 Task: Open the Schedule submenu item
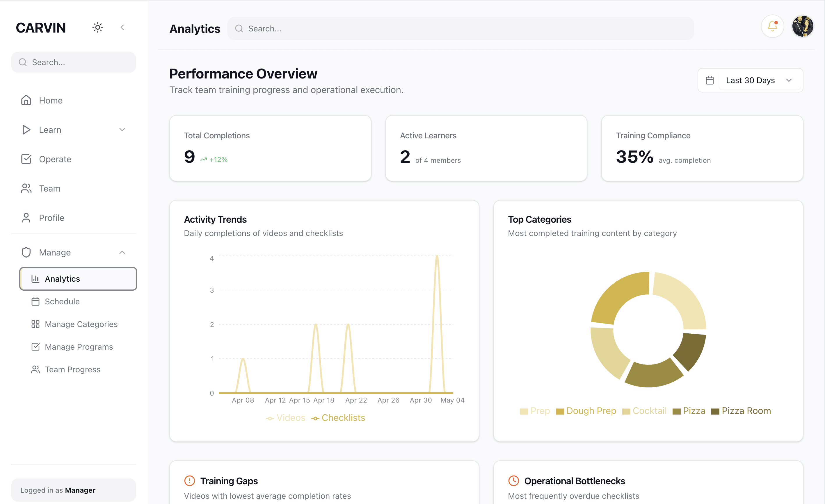(x=78, y=301)
